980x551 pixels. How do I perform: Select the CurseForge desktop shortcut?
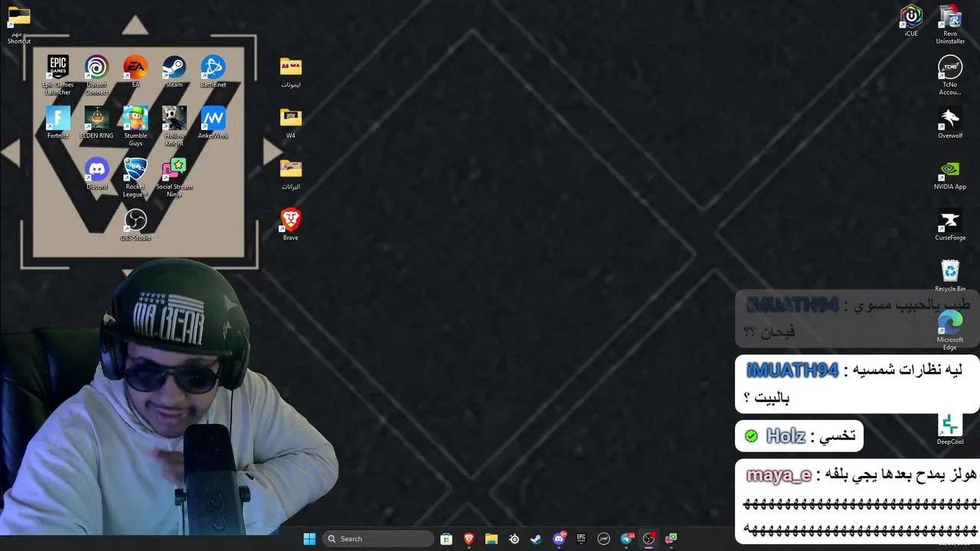[950, 224]
